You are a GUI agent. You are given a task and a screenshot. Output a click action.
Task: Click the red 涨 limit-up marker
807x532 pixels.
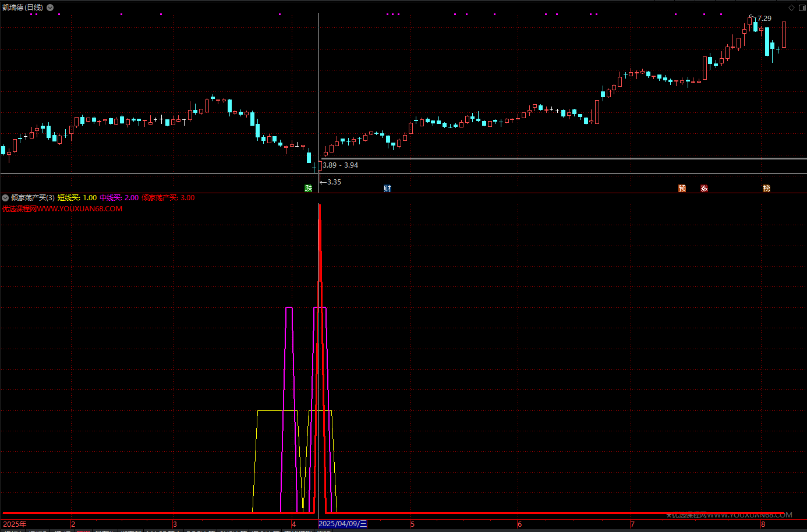click(x=704, y=188)
